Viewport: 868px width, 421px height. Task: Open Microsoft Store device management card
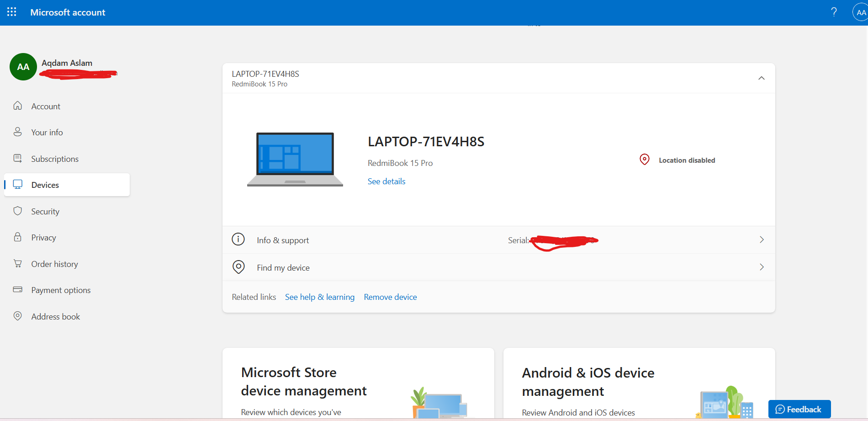tap(358, 384)
